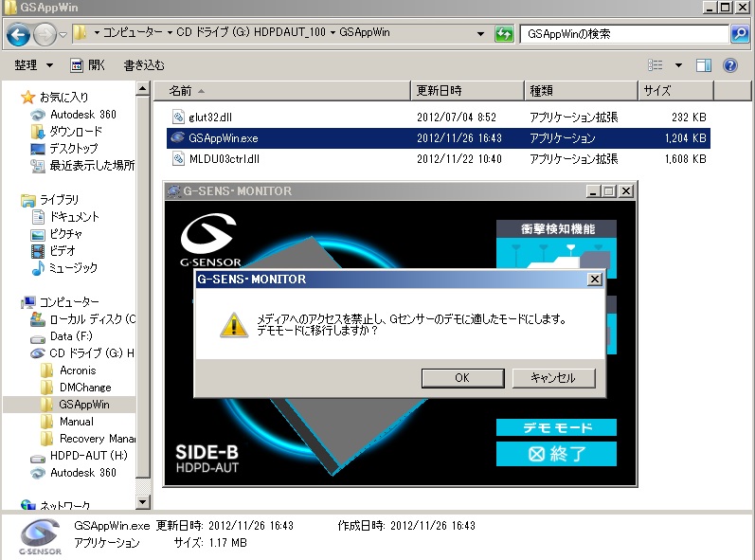Click navigation pane scrollbar down arrow
The image size is (755, 560).
[142, 502]
